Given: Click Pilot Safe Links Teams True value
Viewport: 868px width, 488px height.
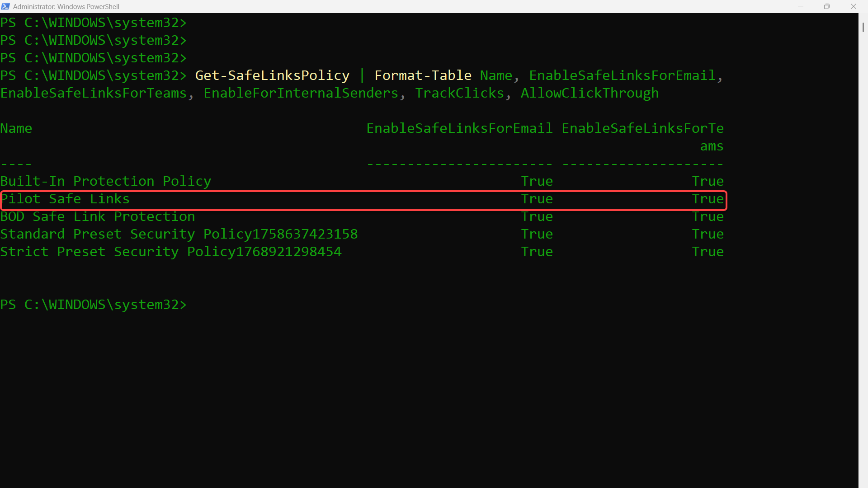Looking at the screenshot, I should pyautogui.click(x=708, y=199).
